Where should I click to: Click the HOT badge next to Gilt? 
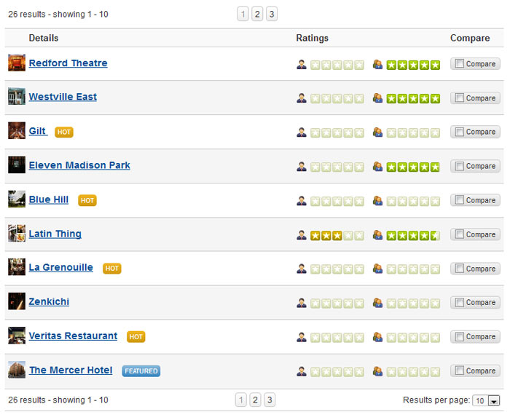64,132
